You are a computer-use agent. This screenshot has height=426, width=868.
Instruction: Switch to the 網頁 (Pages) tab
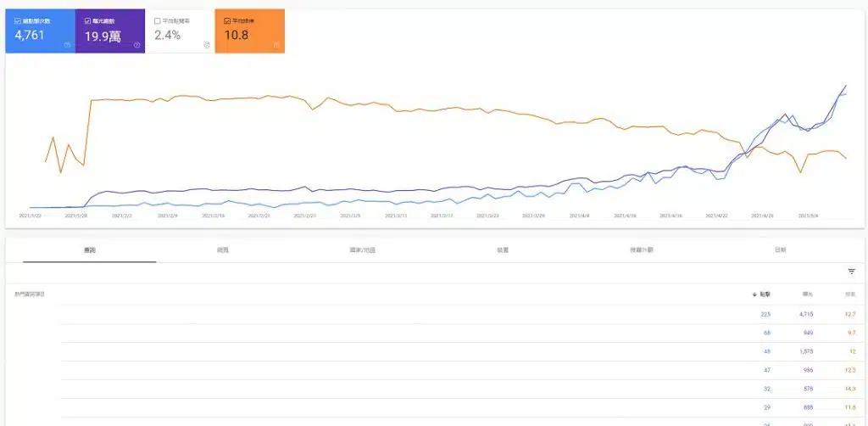[223, 250]
